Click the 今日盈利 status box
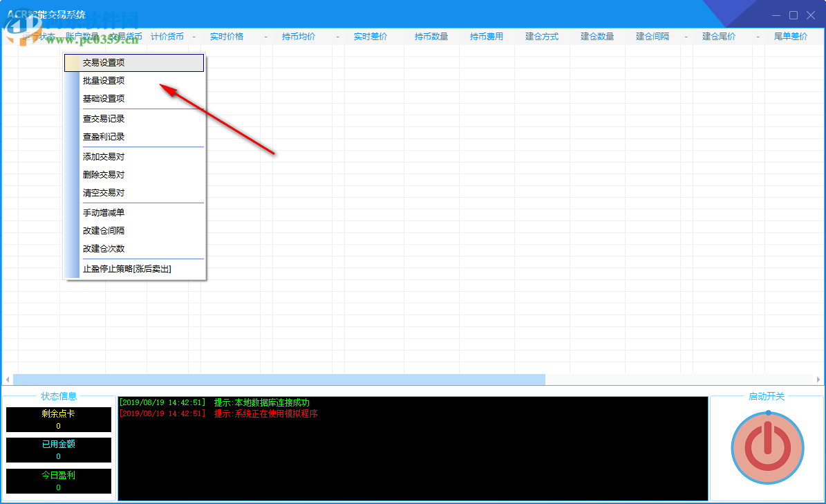This screenshot has height=504, width=826. 59,480
